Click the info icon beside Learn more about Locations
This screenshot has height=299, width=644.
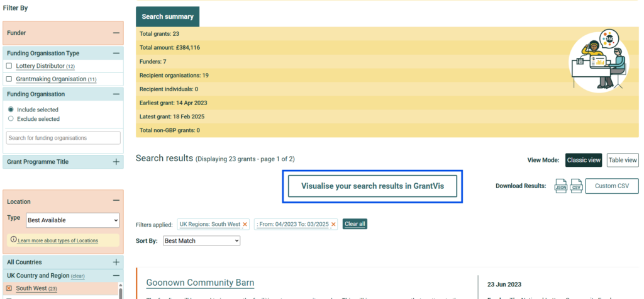pos(13,240)
